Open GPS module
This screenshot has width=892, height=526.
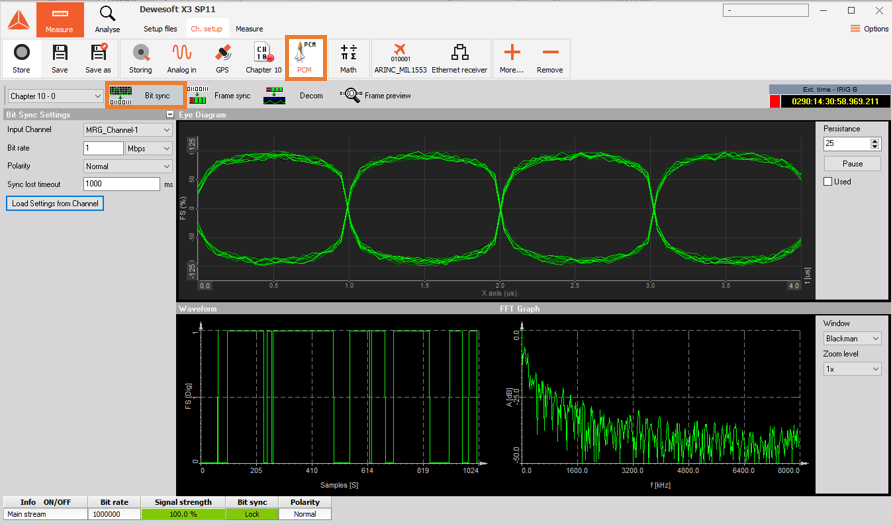(x=222, y=59)
